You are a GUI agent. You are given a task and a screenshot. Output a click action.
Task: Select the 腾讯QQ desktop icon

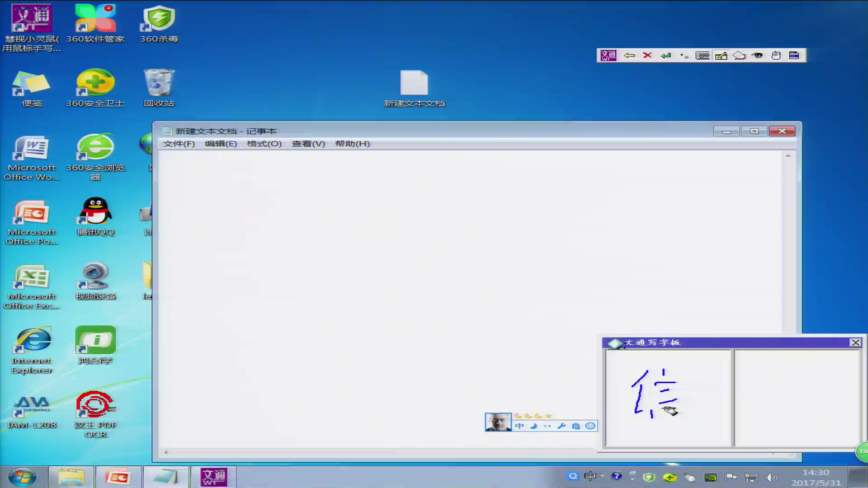[x=95, y=217]
